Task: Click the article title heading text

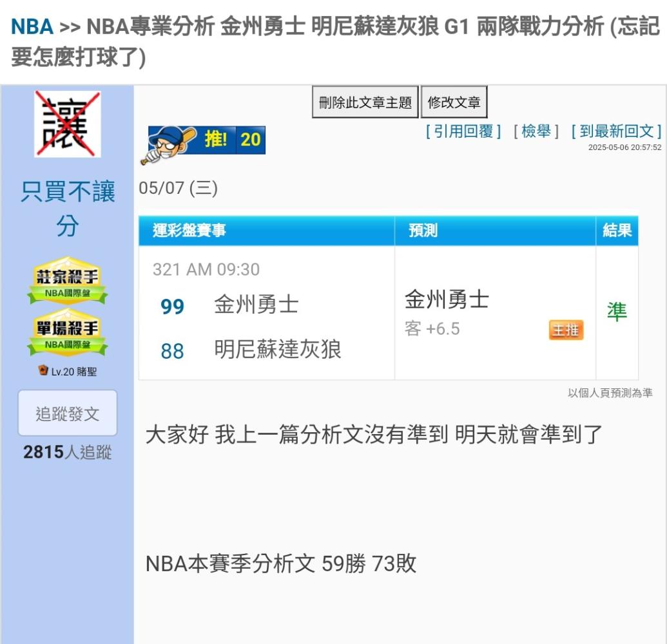Action: point(335,41)
